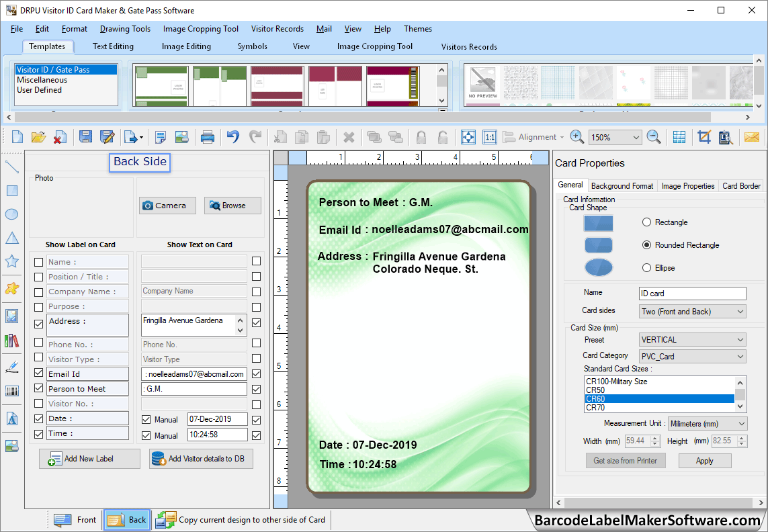Switch to the Symbols ribbon tab
The height and width of the screenshot is (532, 768).
point(252,46)
